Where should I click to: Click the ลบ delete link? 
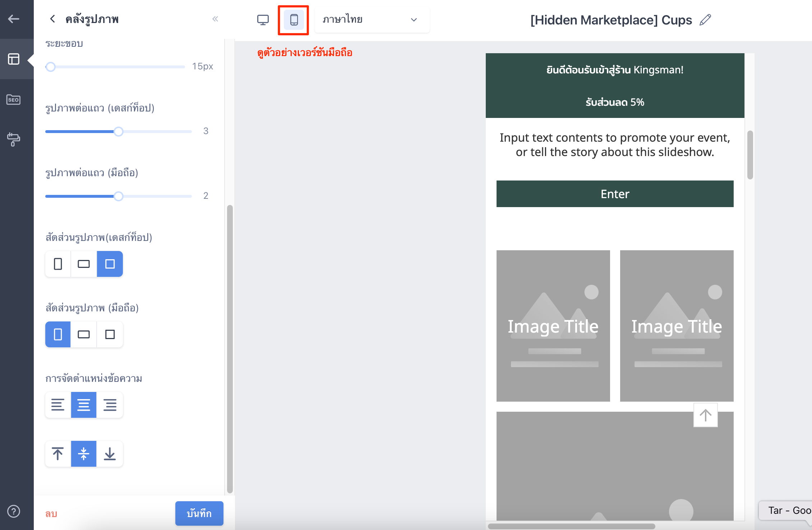coord(51,513)
